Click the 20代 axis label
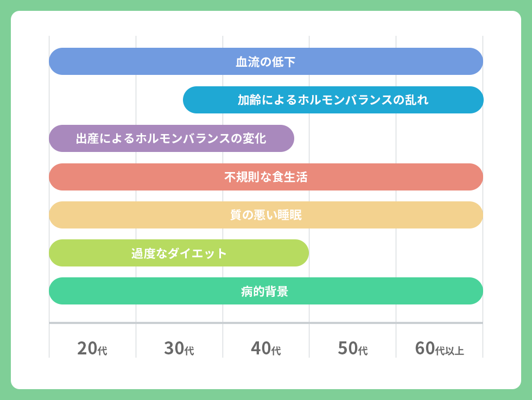Viewport: 532px width, 400px height. (x=92, y=348)
